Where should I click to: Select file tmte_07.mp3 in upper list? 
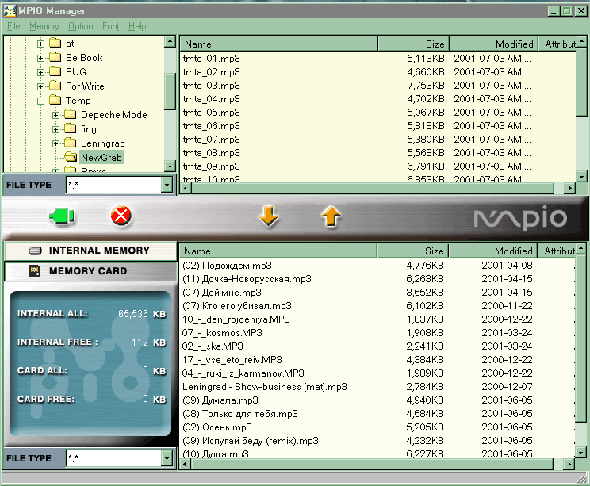(211, 140)
